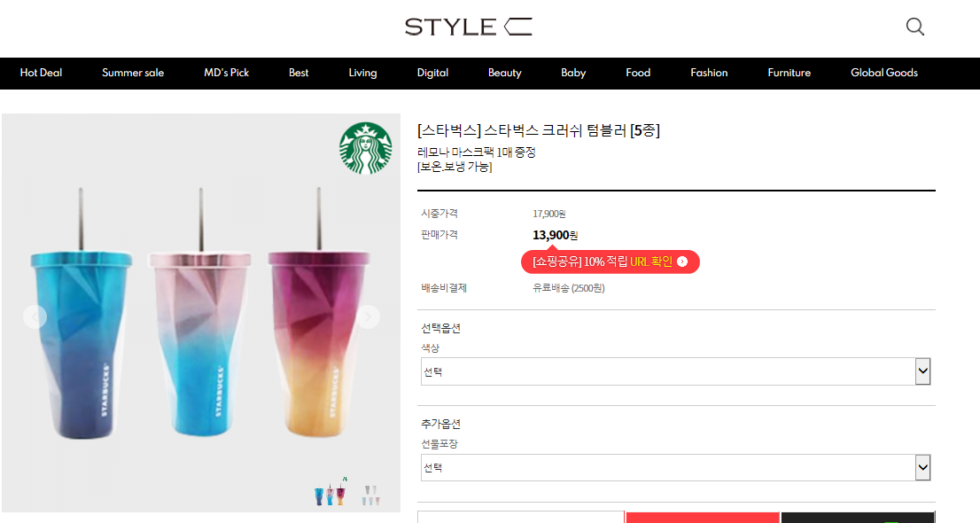Click the Starbucks logo on product image
Screen dimensions: 980x523
(x=366, y=148)
